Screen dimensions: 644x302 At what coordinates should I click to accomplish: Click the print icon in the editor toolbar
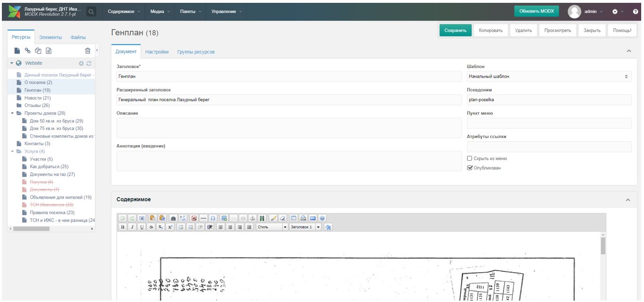(303, 217)
